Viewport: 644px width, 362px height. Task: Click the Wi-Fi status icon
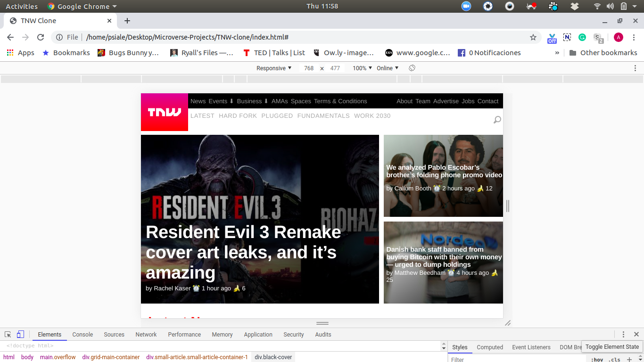[597, 6]
